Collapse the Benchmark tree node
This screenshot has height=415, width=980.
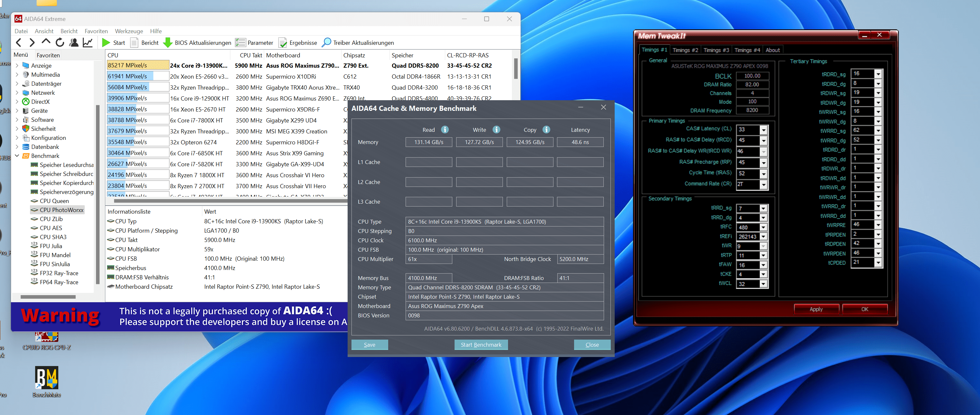point(17,156)
